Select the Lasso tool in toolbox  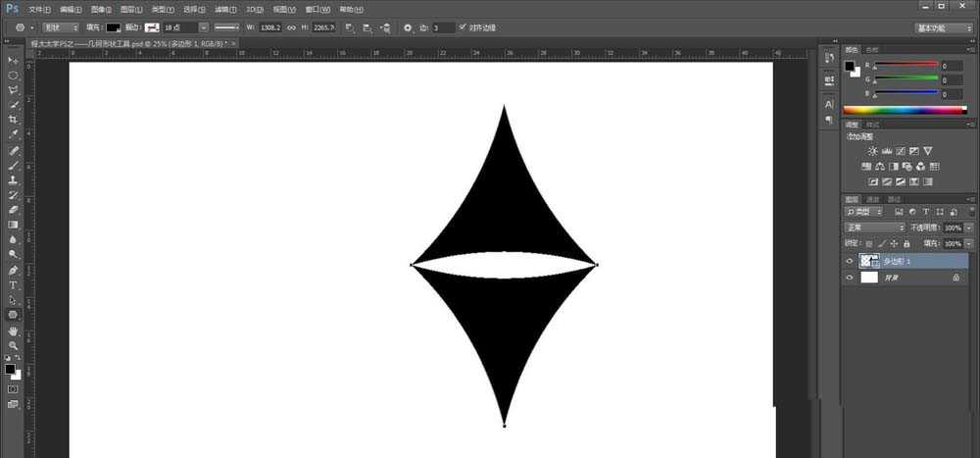tap(13, 90)
